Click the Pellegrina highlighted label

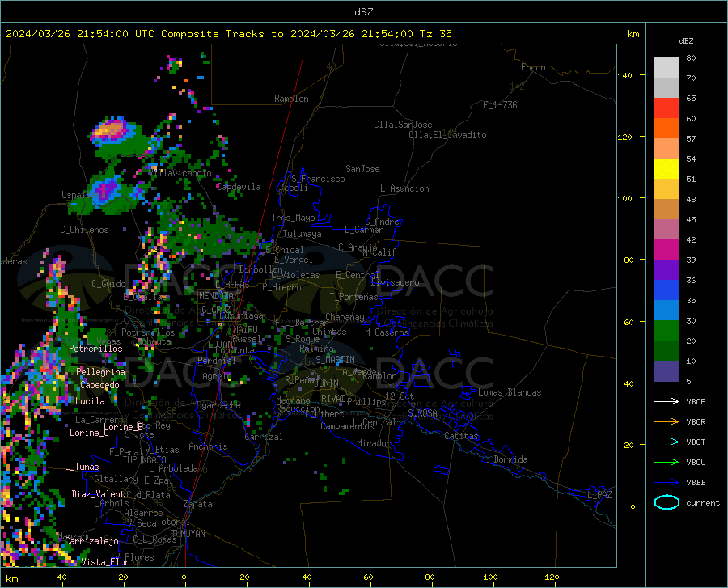101,372
